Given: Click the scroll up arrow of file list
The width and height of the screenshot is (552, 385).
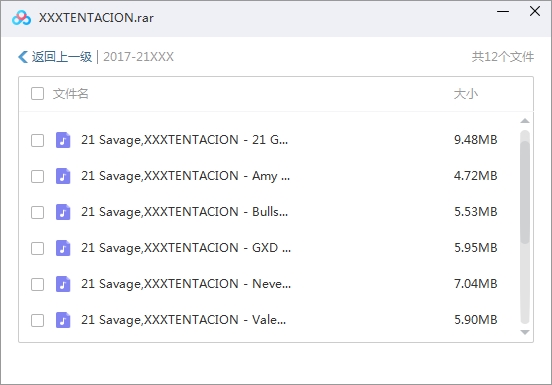Looking at the screenshot, I should pos(525,121).
